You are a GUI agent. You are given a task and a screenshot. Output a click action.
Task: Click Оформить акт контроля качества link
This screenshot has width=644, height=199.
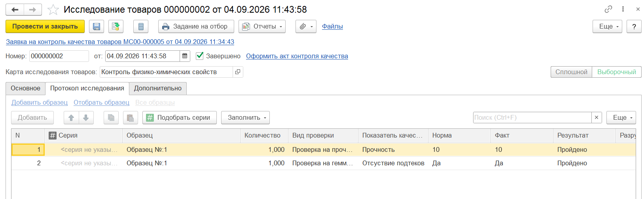tap(297, 56)
